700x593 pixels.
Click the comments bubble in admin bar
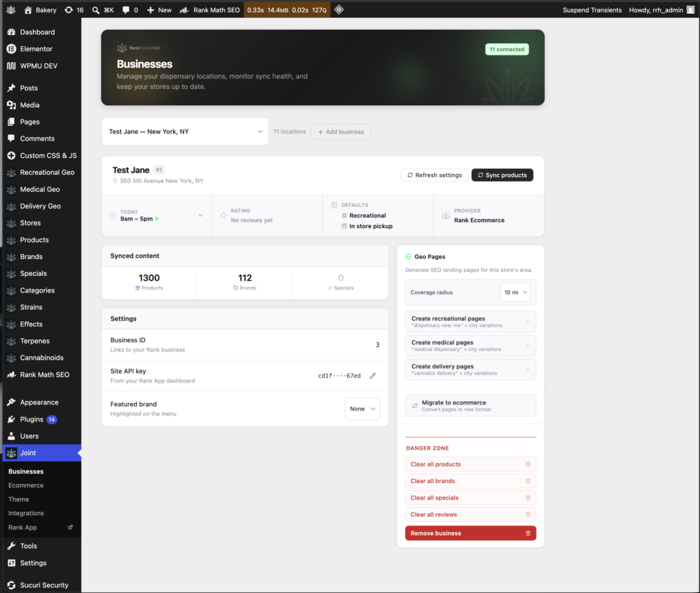(x=126, y=10)
